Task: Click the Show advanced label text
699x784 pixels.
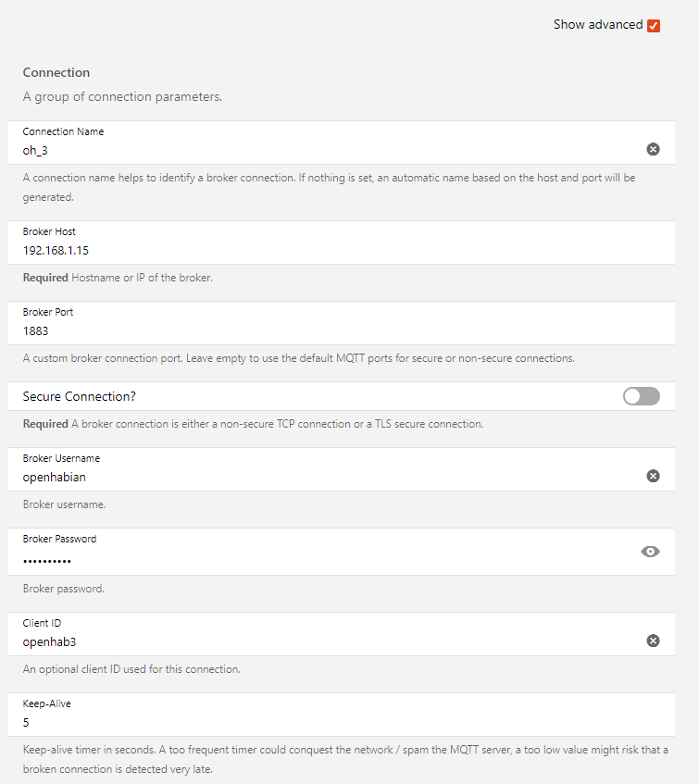Action: (597, 25)
